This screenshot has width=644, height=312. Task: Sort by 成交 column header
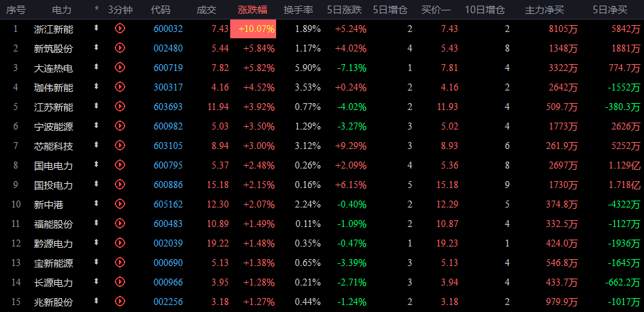coord(207,10)
